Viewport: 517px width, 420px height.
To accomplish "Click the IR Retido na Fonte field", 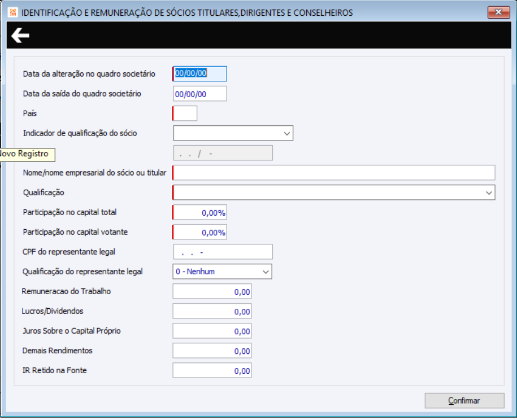I will coord(212,370).
